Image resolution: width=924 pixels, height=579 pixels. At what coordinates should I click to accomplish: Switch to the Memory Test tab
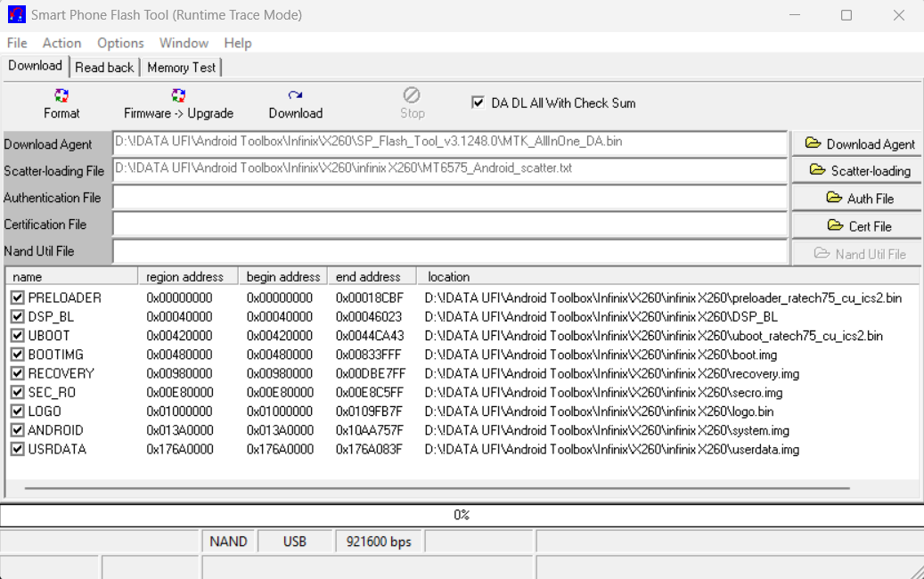[x=181, y=68]
